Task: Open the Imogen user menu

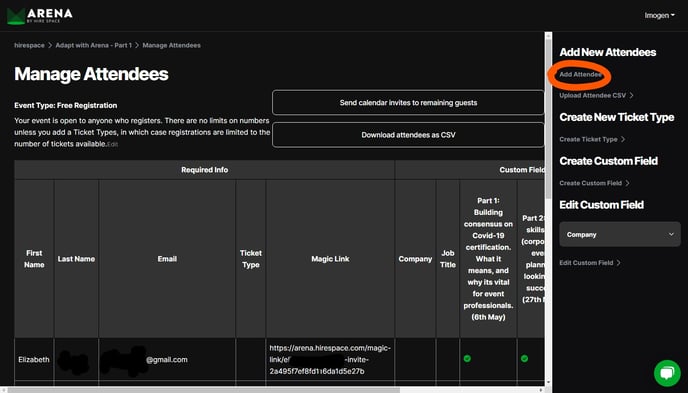Action: (659, 15)
